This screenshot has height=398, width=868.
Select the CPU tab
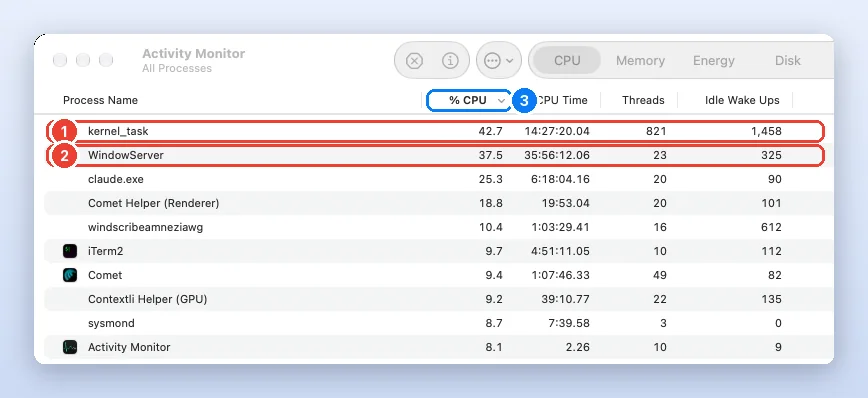click(x=567, y=60)
